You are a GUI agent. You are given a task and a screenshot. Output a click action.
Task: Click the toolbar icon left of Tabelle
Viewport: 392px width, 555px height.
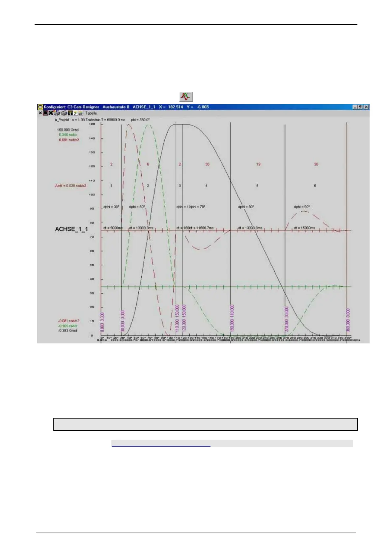pos(80,113)
